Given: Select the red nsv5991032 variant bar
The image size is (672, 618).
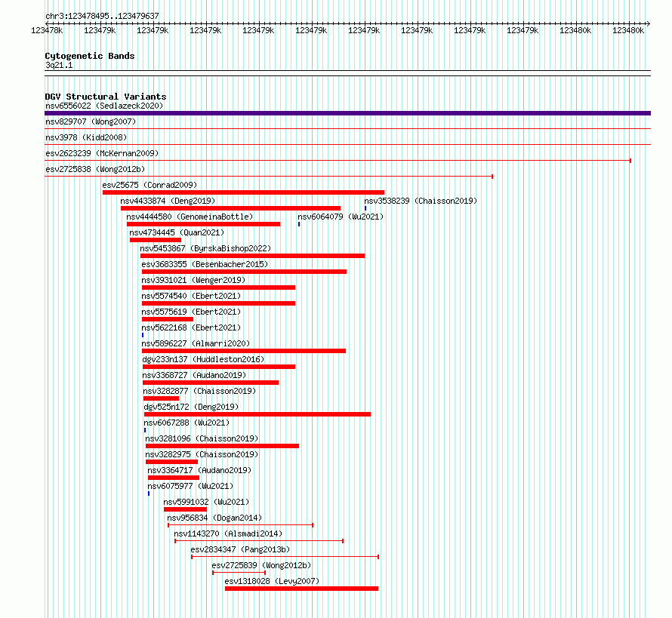Looking at the screenshot, I should (185, 509).
